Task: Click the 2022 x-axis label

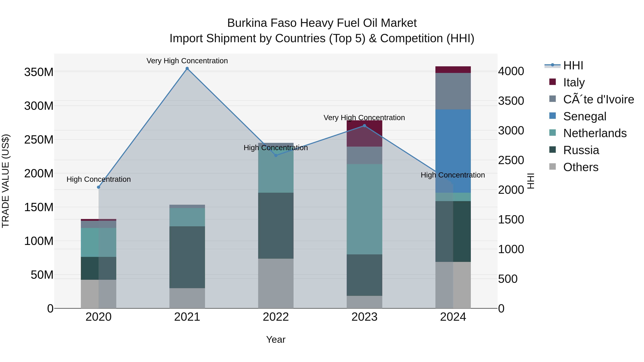Action: tap(276, 317)
